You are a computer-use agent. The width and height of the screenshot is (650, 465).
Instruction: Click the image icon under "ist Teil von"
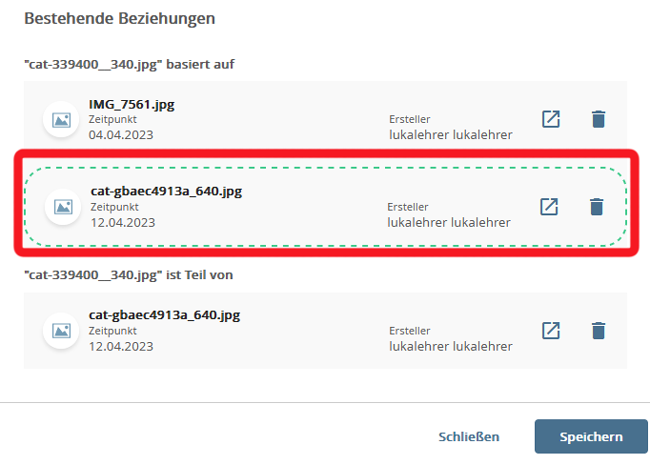(x=62, y=330)
